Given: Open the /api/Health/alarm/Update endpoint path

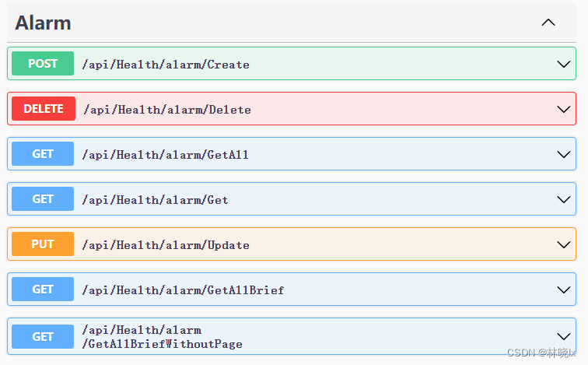Looking at the screenshot, I should [166, 245].
